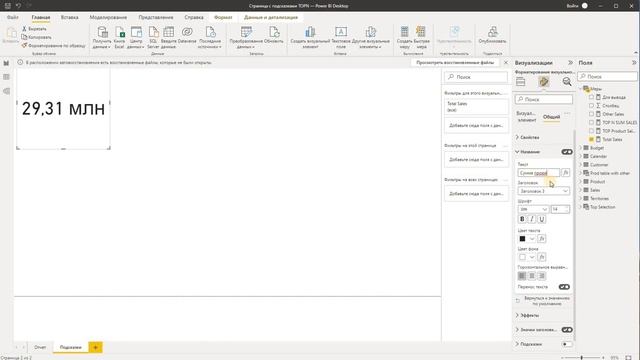Switch to the Insert (Вставка) ribbon tab
Screen dimensions: 640x360
69,18
